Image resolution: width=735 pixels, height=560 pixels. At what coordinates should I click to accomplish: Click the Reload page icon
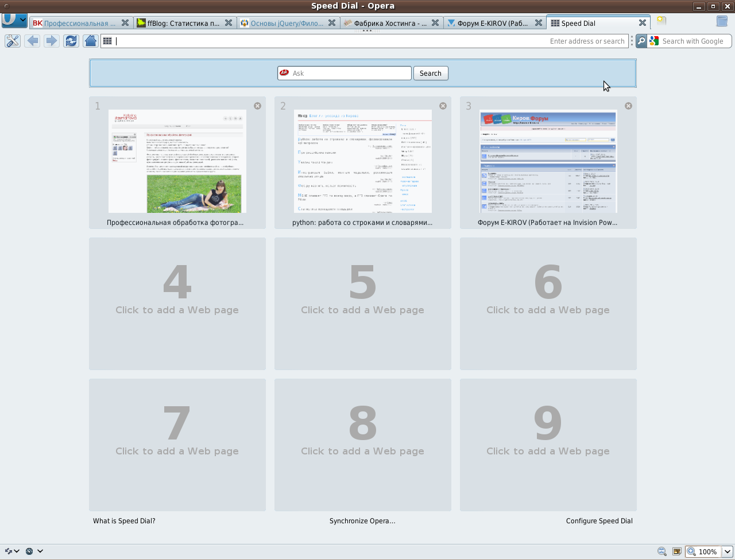tap(71, 41)
